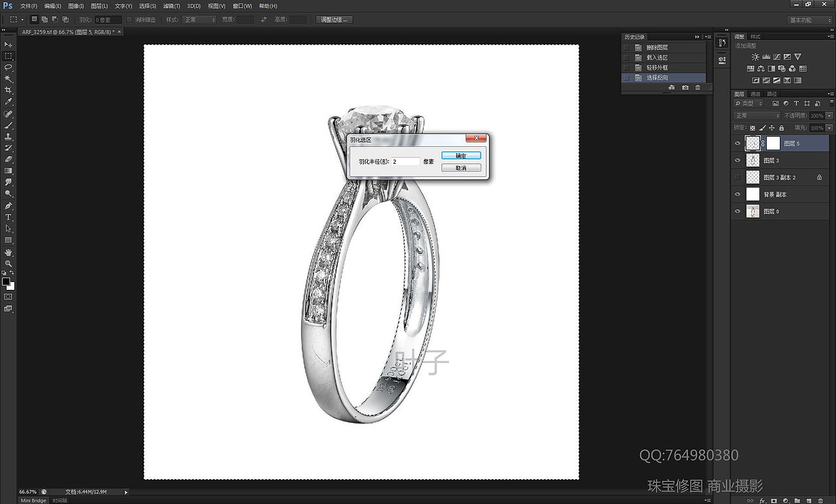Click the Channel Mixer adjustment icon
Screen dimensions: 836x504
pyautogui.click(x=792, y=69)
